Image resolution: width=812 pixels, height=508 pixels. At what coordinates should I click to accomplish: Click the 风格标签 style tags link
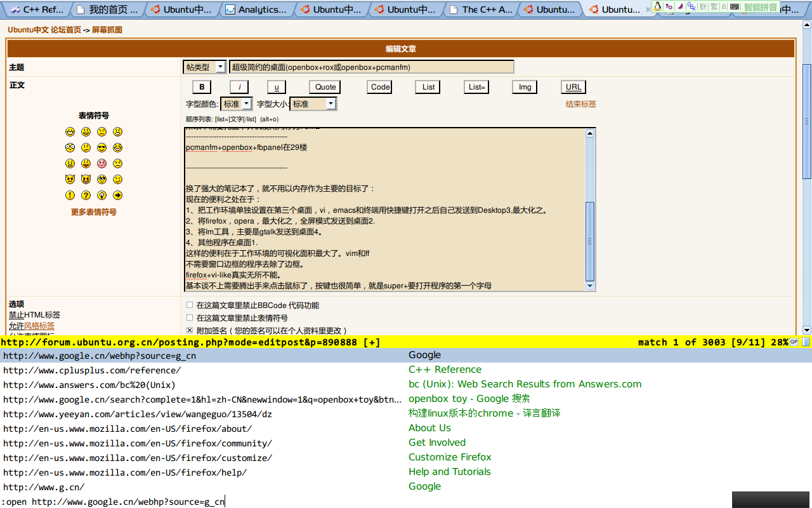pos(39,326)
